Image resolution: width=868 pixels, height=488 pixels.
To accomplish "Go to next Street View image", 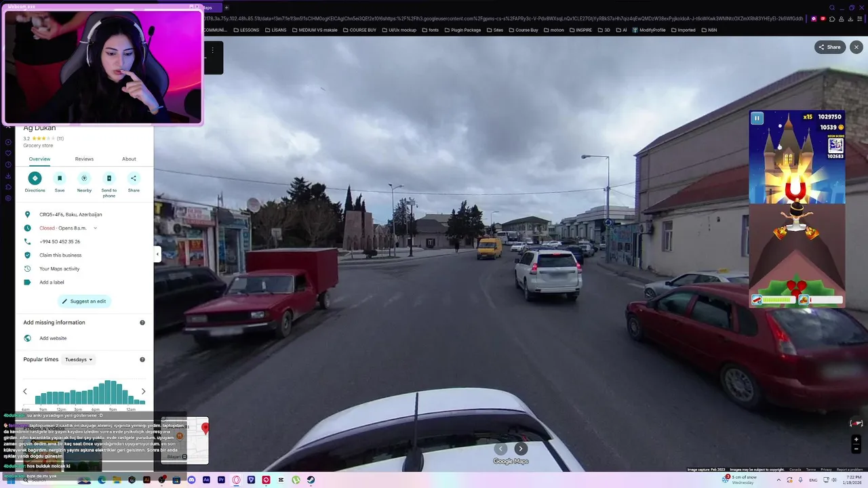I will 520,448.
